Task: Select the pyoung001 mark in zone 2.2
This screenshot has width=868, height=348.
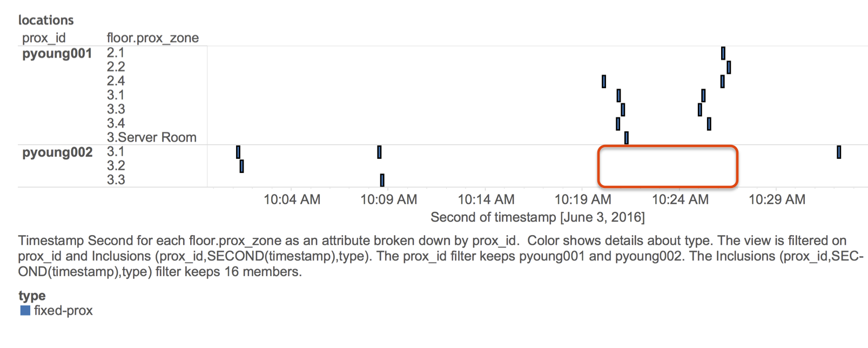Action: [x=729, y=67]
